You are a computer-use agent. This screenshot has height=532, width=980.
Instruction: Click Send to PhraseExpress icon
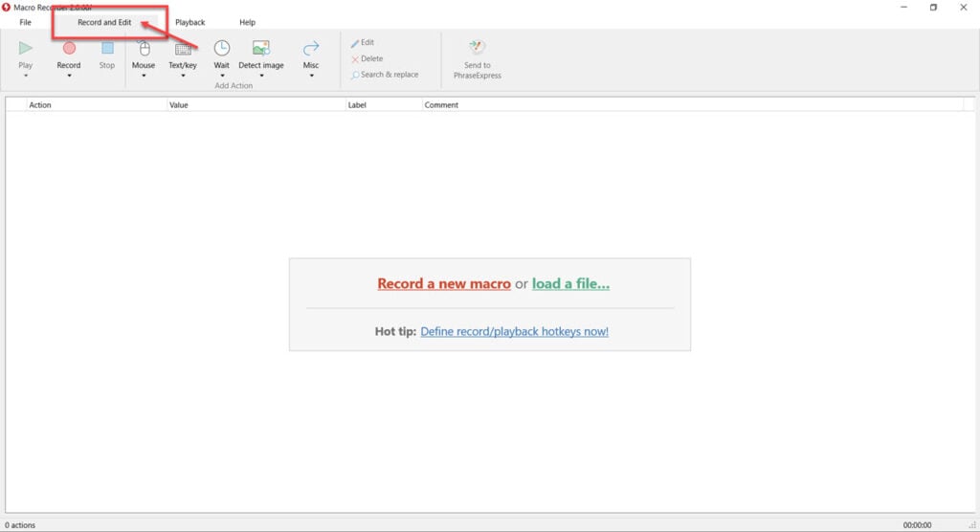coord(477,47)
